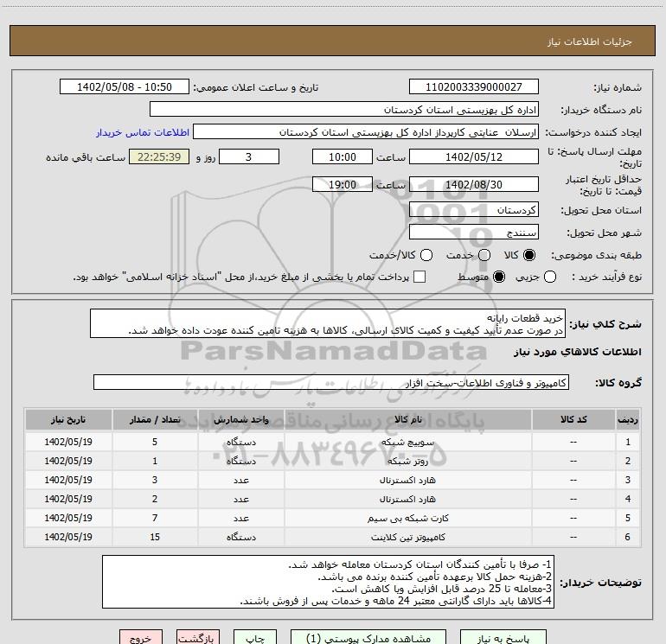Open اطلاعات تماس خریدار link
The height and width of the screenshot is (644, 666).
pyautogui.click(x=143, y=132)
